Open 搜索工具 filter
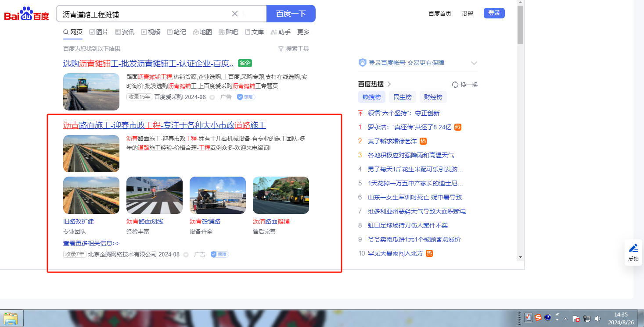This screenshot has width=644, height=327. [294, 49]
